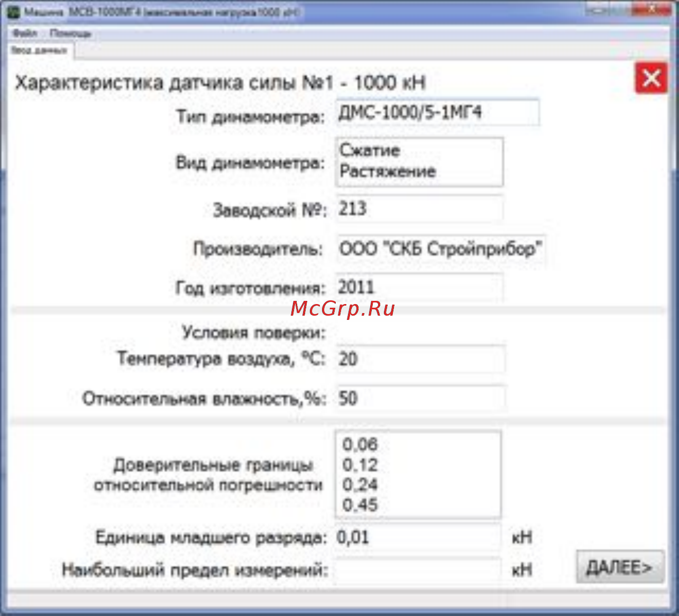Click the application icon in title bar
Image resolution: width=679 pixels, height=616 pixels.
tap(14, 12)
